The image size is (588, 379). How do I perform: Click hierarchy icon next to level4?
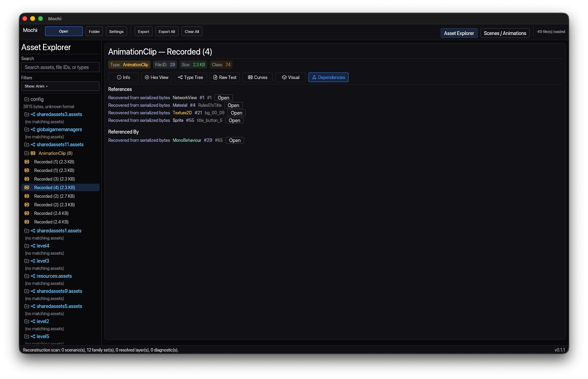point(33,246)
